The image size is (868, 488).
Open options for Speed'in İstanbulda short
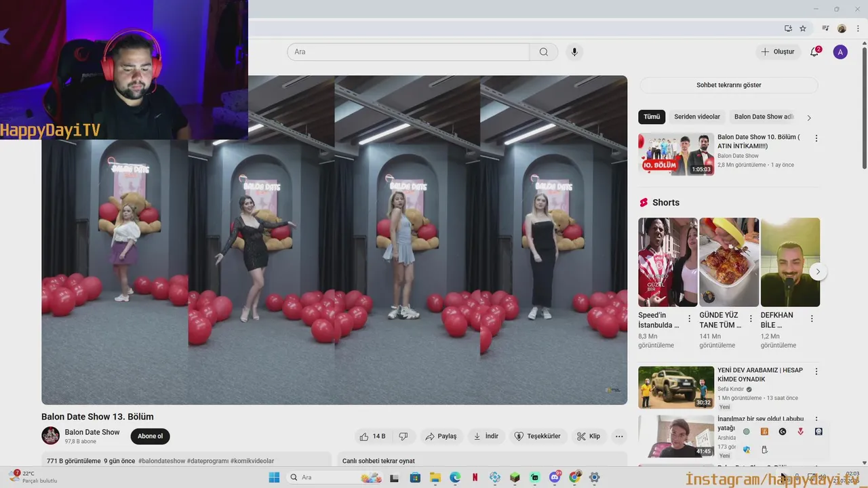tap(690, 319)
